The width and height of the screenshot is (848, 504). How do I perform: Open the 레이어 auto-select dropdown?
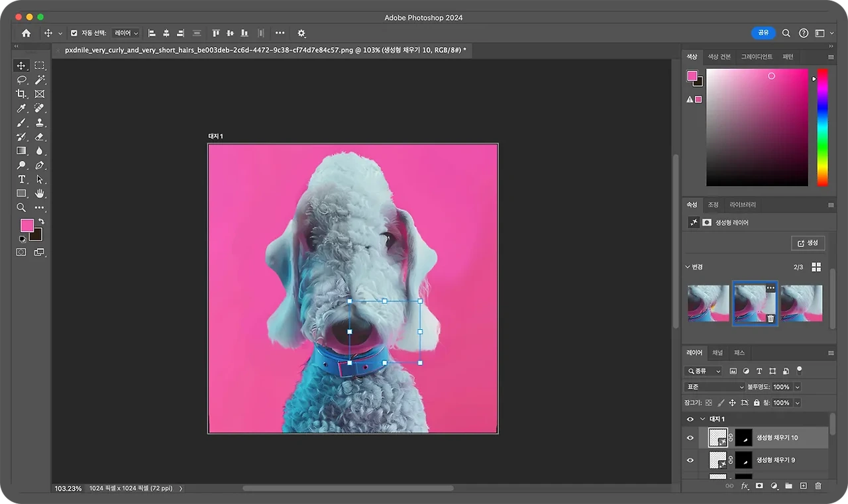[126, 33]
